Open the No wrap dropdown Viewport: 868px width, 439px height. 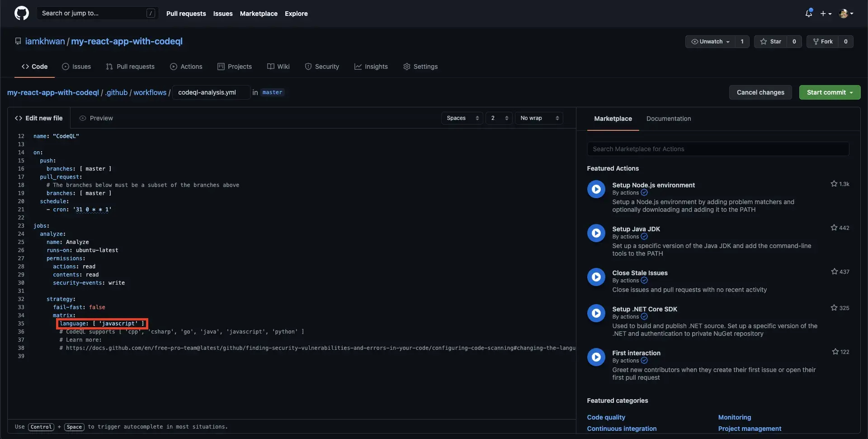[x=539, y=118]
